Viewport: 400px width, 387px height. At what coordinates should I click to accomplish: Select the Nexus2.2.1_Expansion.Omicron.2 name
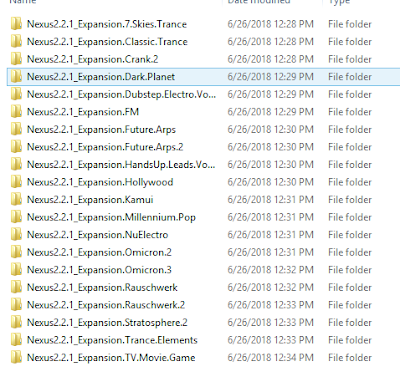click(99, 253)
